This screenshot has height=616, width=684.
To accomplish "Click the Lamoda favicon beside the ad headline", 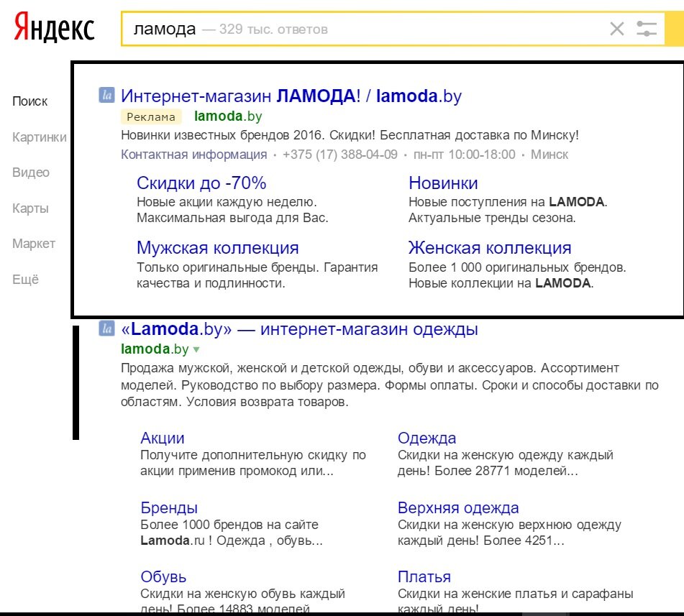I will 105,95.
